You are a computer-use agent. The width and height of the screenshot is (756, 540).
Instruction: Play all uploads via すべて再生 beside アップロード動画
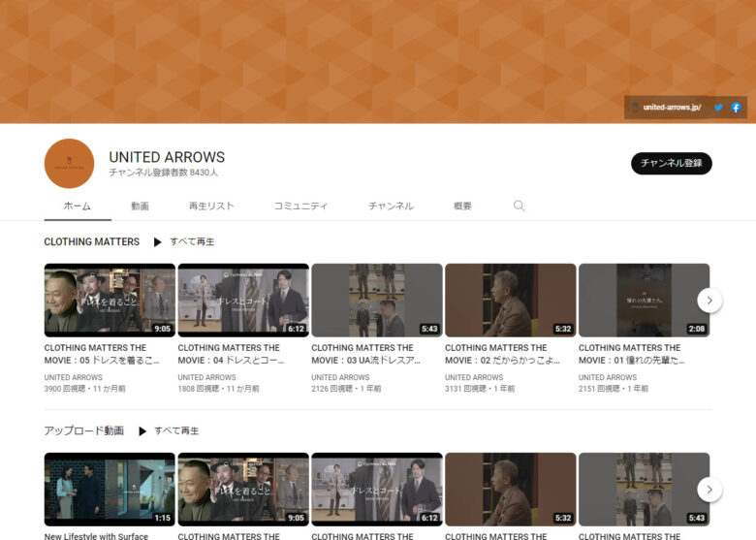(x=176, y=431)
